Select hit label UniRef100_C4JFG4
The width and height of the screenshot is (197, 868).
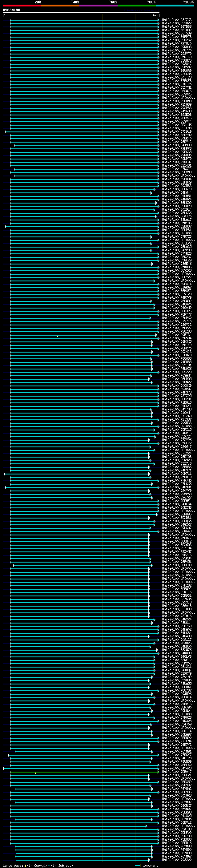point(177,504)
